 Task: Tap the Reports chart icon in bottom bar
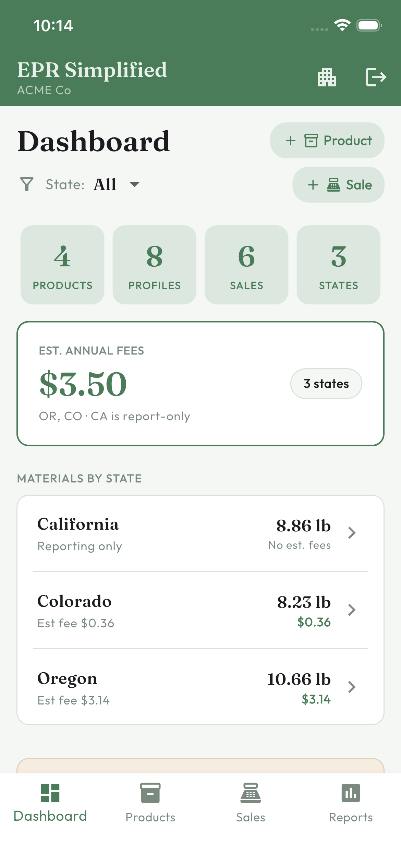click(x=351, y=793)
